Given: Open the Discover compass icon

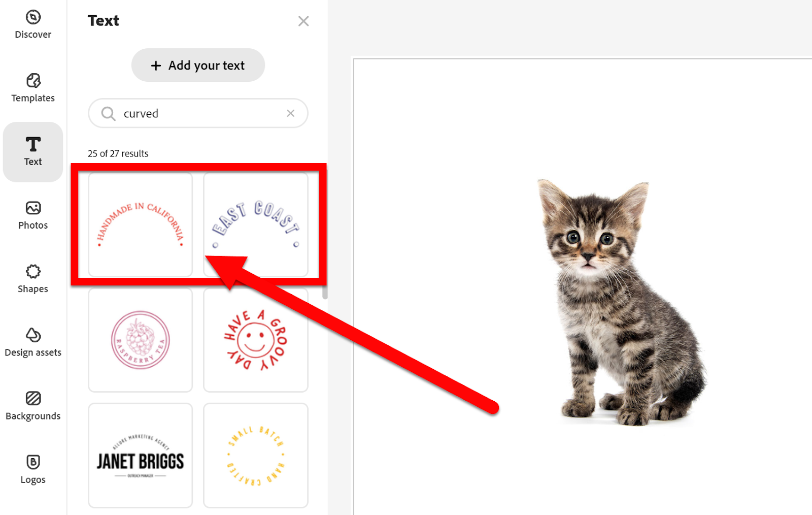Looking at the screenshot, I should coord(33,17).
